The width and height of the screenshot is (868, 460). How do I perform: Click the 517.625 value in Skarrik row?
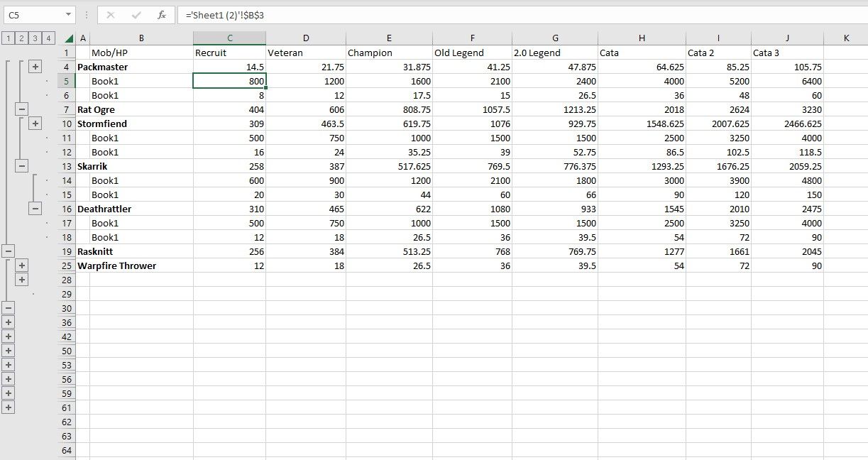click(389, 166)
